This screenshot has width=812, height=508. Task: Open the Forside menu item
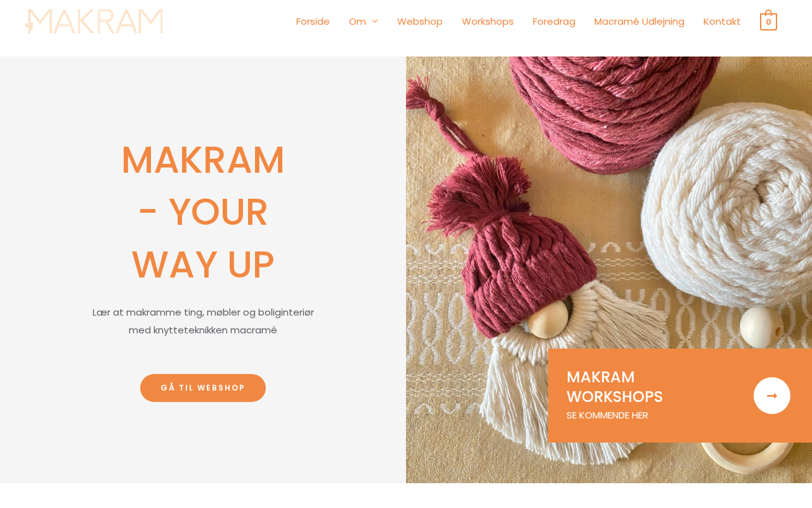[313, 22]
